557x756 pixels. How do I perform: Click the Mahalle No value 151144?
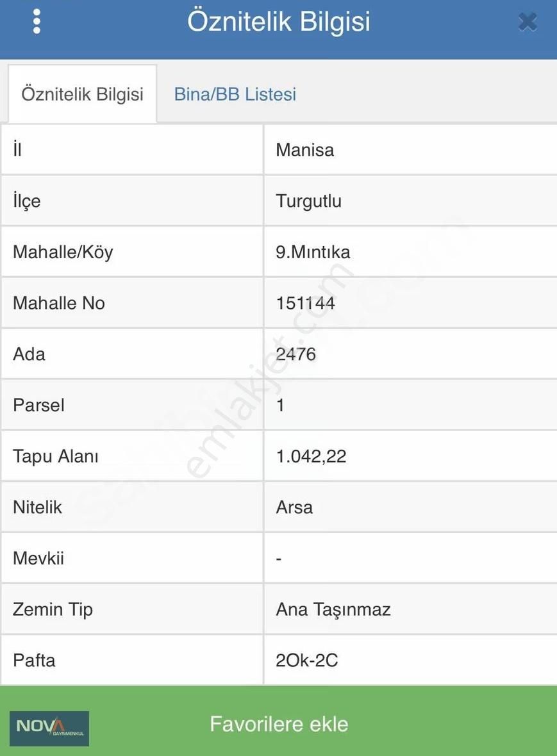pos(306,303)
